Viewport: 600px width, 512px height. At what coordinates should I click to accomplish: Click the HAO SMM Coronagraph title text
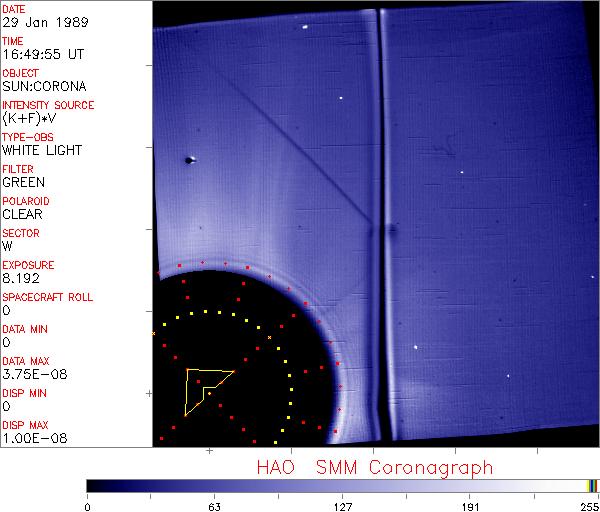(x=375, y=468)
